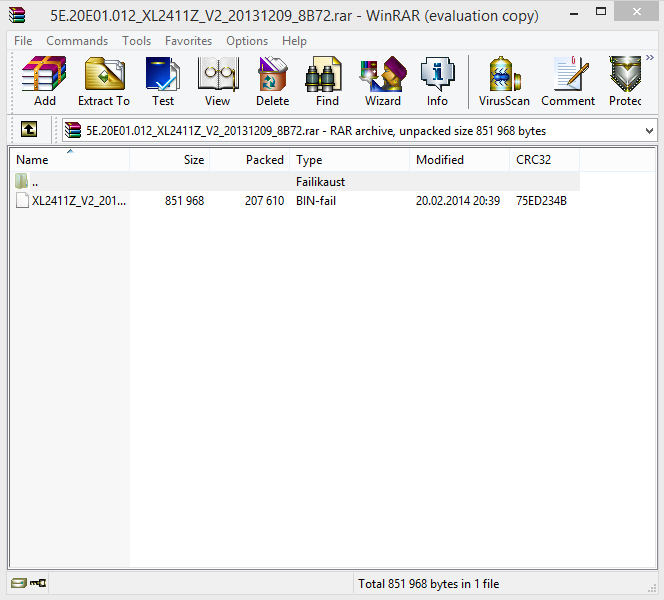Viewport: 664px width, 600px height.
Task: Click the folder icon of the '..' row
Action: (21, 181)
